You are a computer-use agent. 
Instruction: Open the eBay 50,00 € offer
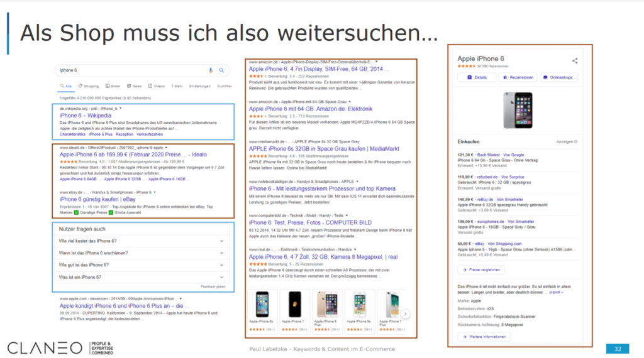click(x=517, y=249)
